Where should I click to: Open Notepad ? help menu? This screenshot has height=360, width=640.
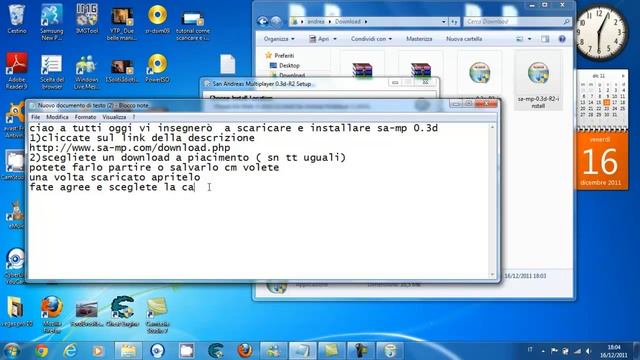[x=133, y=117]
